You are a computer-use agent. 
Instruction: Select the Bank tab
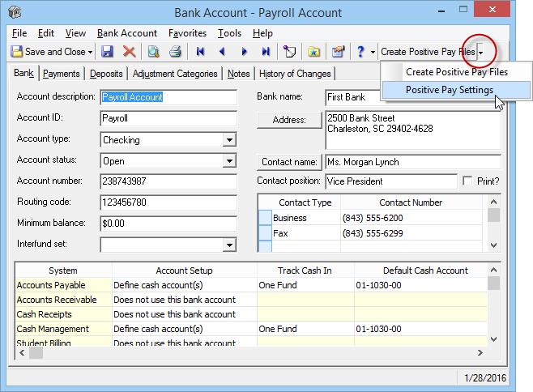pos(23,73)
